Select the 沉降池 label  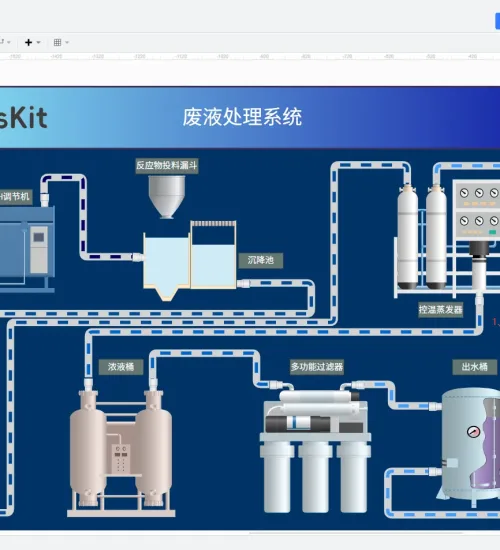(x=261, y=260)
